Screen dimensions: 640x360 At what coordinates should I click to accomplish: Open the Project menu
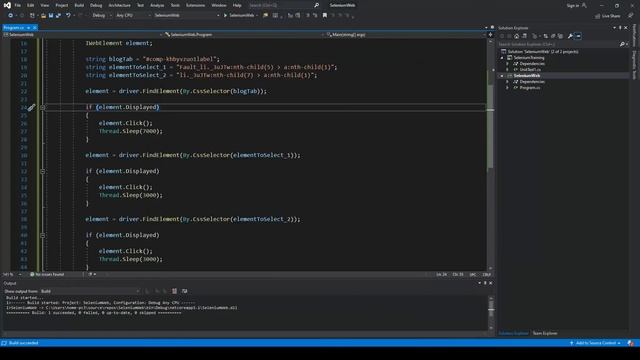(x=62, y=5)
